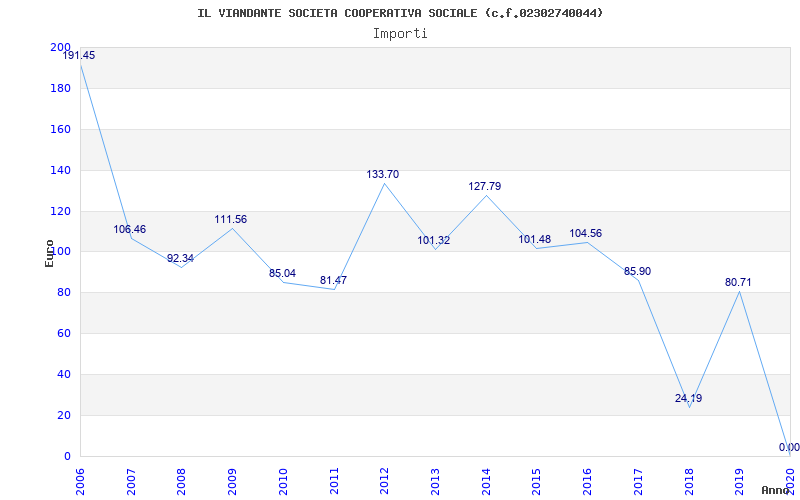This screenshot has width=800, height=500.
Task: Click the 133.70 peak data label
Action: (x=383, y=174)
